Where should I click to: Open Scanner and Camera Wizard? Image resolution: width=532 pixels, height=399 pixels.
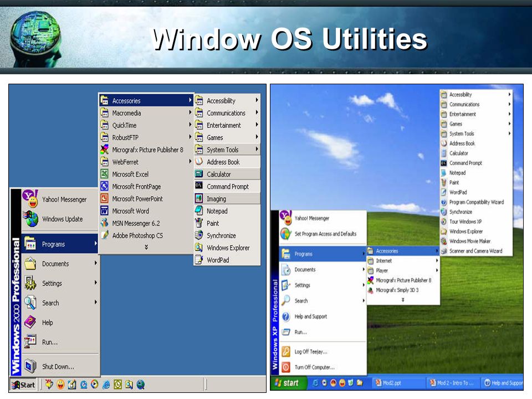[x=476, y=251]
